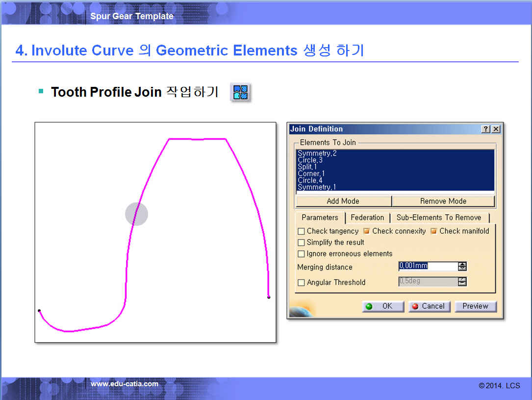532x400 pixels.
Task: Switch to the Federation tab
Action: pyautogui.click(x=367, y=217)
